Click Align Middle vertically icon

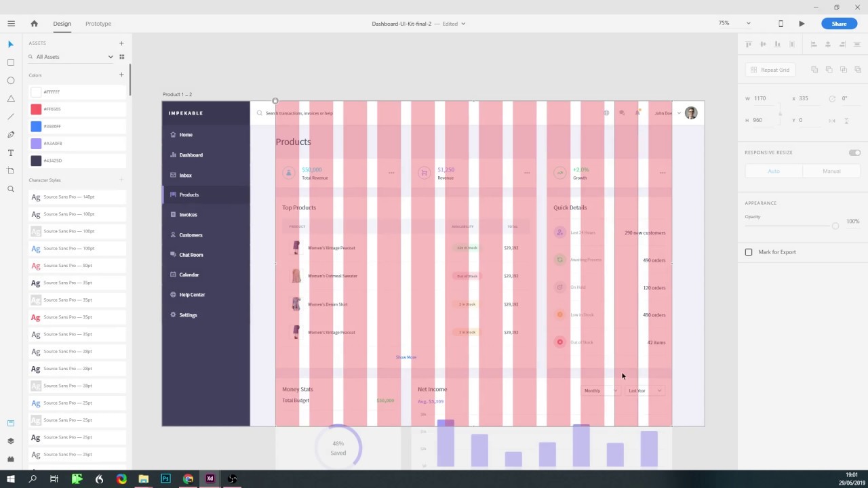(x=763, y=44)
